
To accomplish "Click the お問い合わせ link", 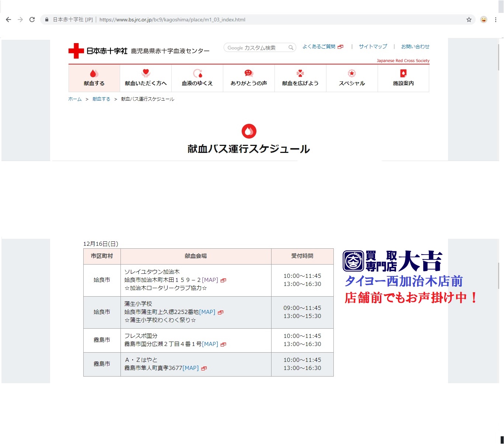I will pyautogui.click(x=415, y=46).
